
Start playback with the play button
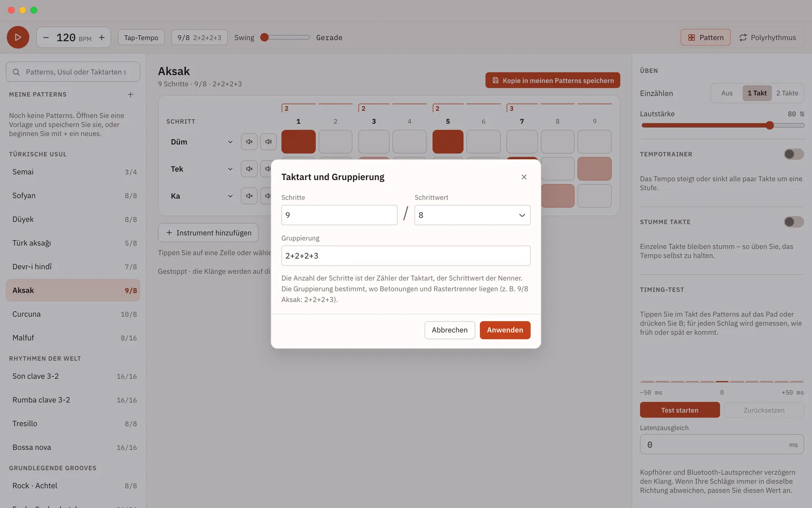coord(18,37)
